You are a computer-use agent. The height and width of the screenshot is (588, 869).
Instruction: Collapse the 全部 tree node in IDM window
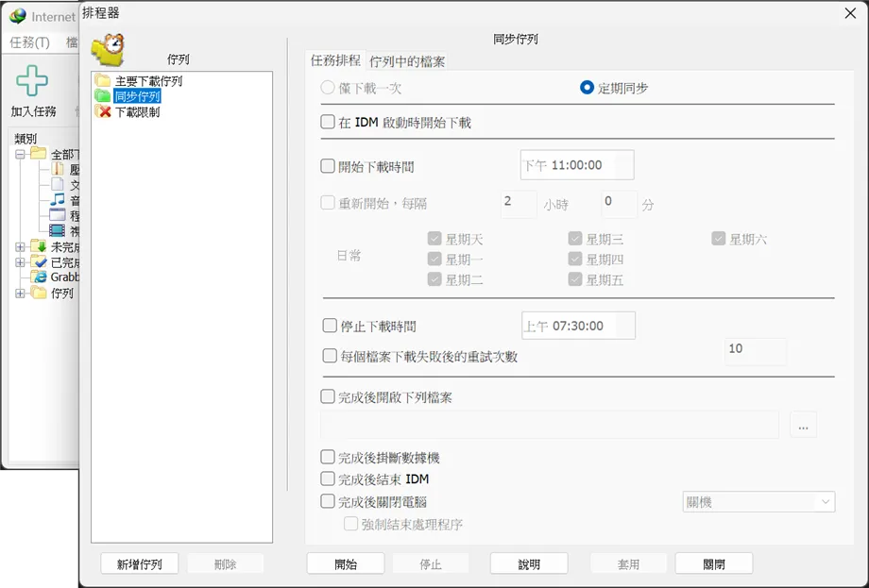click(20, 154)
